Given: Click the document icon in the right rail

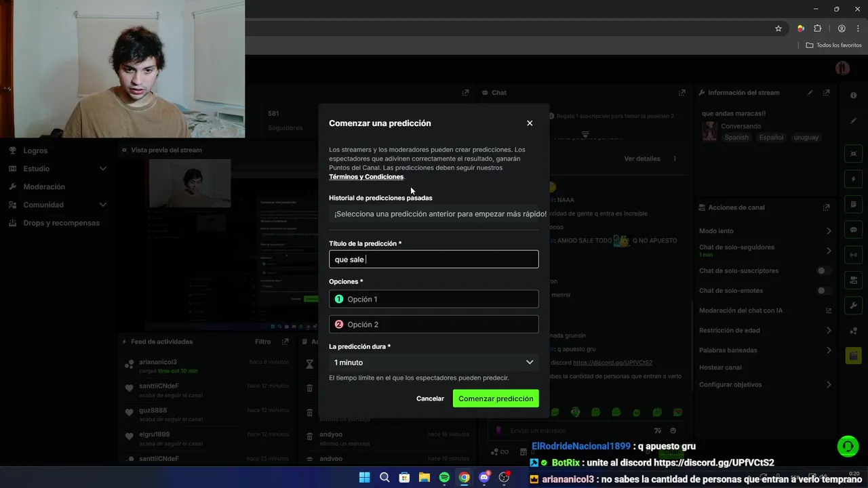Looking at the screenshot, I should pos(853,205).
